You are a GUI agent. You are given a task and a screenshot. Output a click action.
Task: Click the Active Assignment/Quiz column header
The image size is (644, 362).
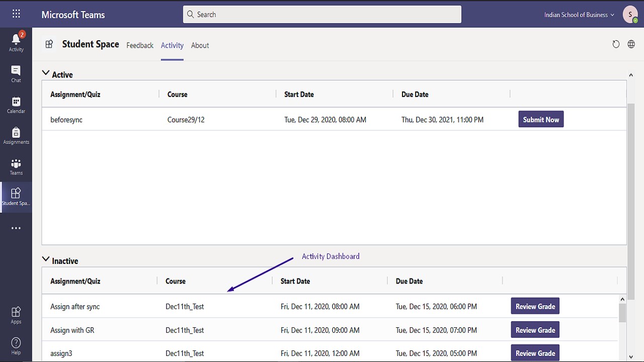75,94
